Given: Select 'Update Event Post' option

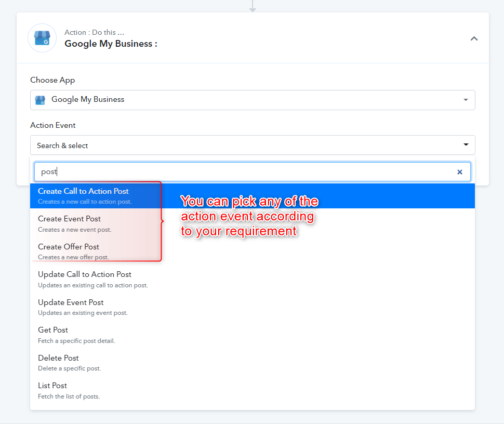Looking at the screenshot, I should pos(253,307).
